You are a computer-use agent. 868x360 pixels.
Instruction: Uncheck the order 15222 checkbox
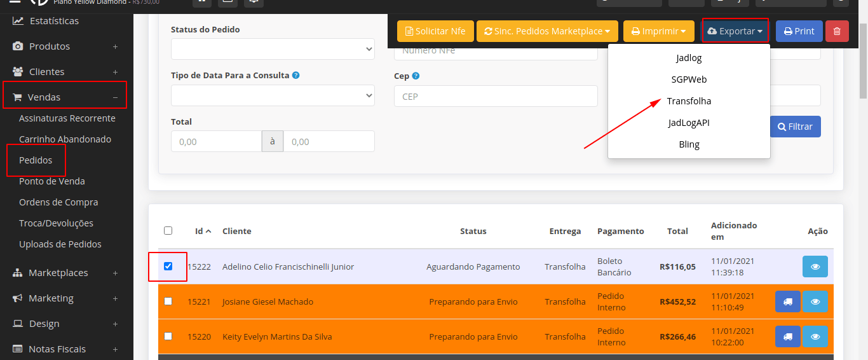[x=168, y=266]
